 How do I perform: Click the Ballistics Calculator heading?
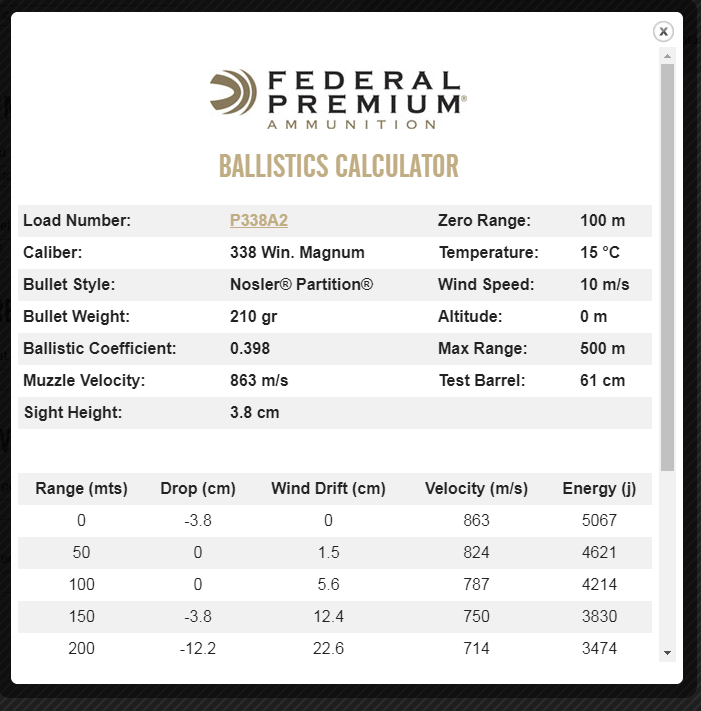tap(338, 166)
